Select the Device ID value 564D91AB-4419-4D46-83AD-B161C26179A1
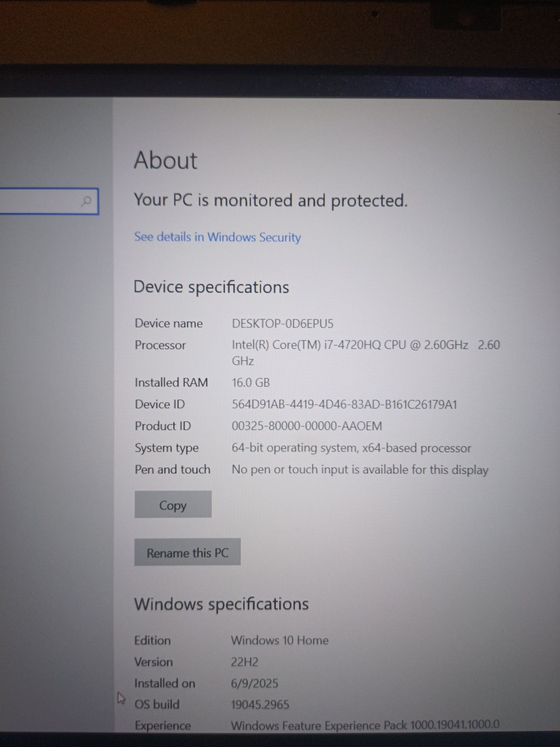The height and width of the screenshot is (747, 560). pyautogui.click(x=344, y=405)
